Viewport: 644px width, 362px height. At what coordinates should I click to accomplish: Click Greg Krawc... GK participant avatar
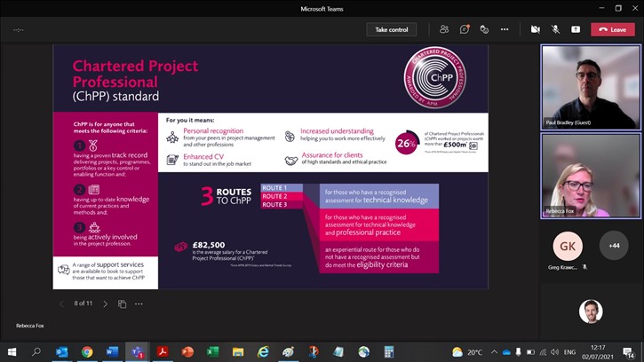point(568,246)
